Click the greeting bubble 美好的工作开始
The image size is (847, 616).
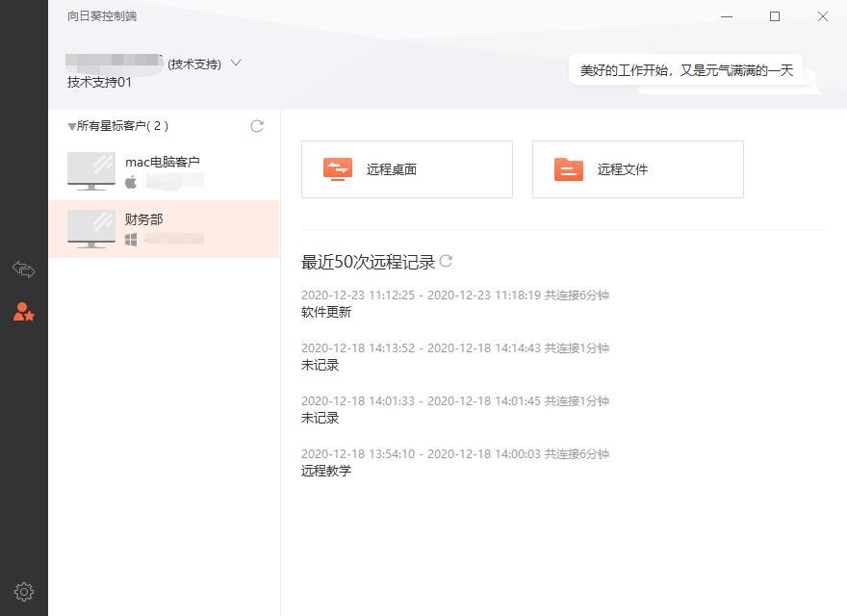pos(686,70)
